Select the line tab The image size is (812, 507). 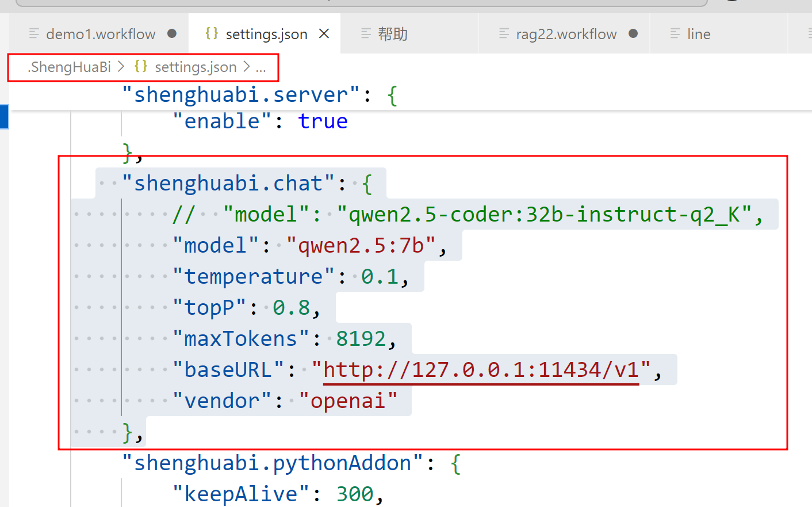pyautogui.click(x=698, y=34)
